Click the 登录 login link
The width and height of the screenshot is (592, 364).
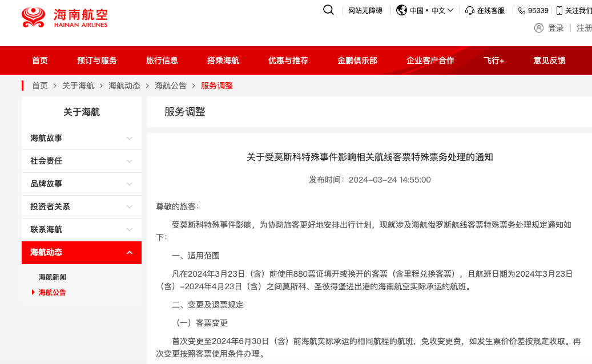click(555, 28)
